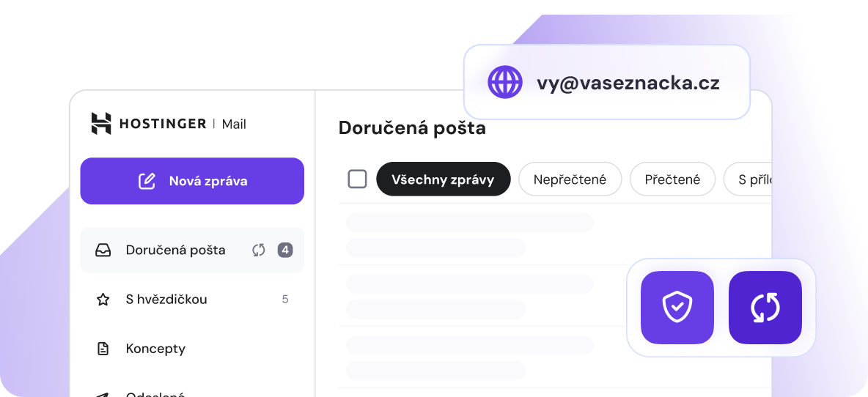Open the Doručená pošta folder
The image size is (868, 397).
click(175, 251)
